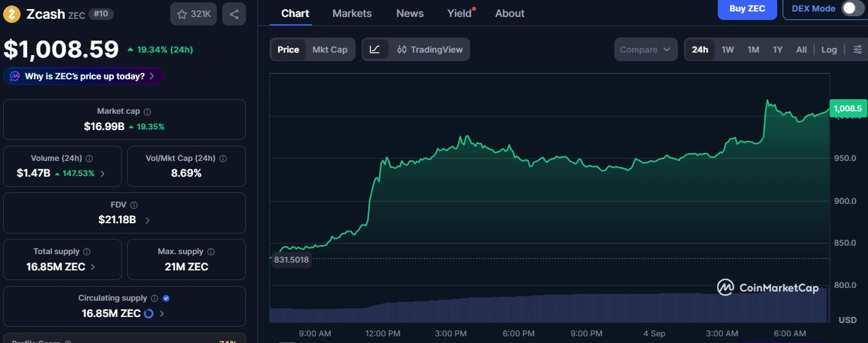Switch to TradingView candlestick view
Image resolution: width=868 pixels, height=343 pixels.
(430, 50)
